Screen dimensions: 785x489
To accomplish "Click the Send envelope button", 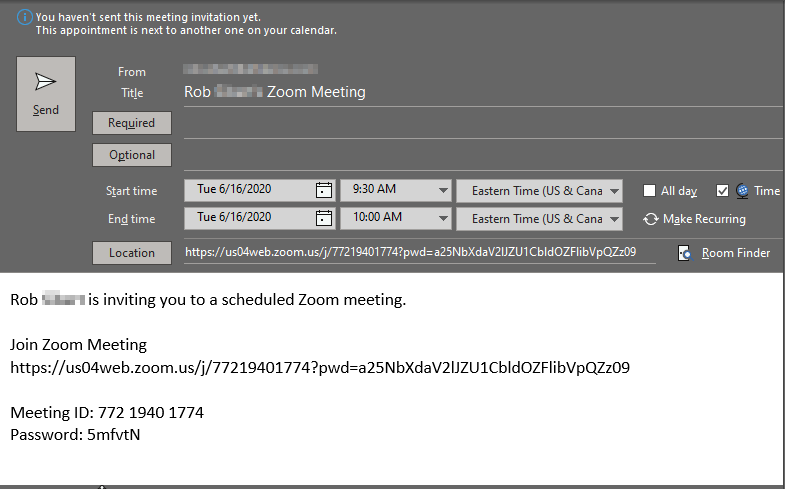I will click(46, 94).
